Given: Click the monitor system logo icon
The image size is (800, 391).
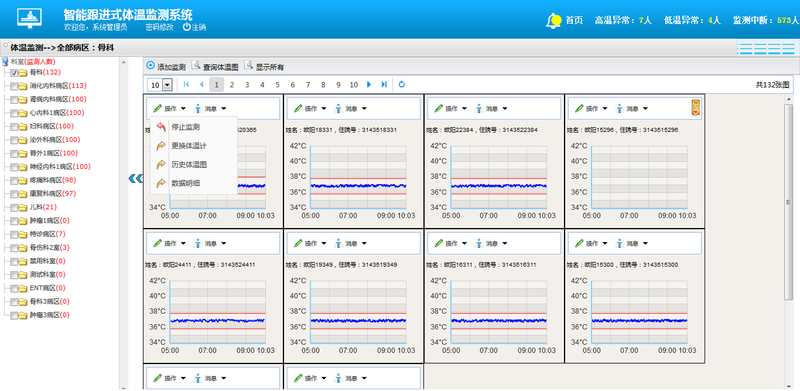Looking at the screenshot, I should [x=30, y=19].
